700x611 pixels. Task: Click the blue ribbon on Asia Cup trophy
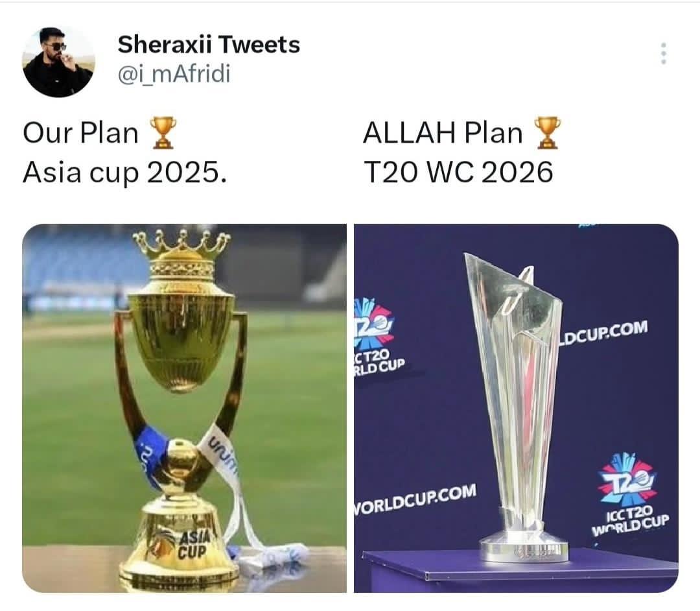coord(152,451)
